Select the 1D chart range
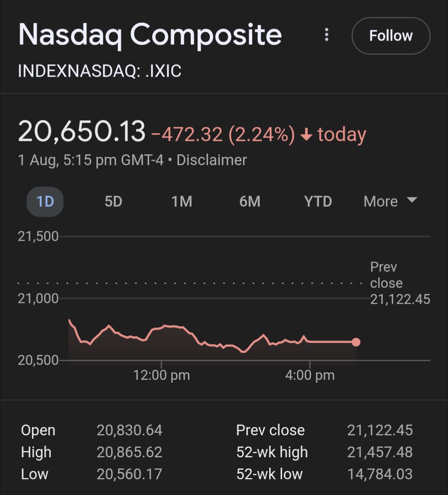Viewport: 448px width, 495px height. pos(45,202)
